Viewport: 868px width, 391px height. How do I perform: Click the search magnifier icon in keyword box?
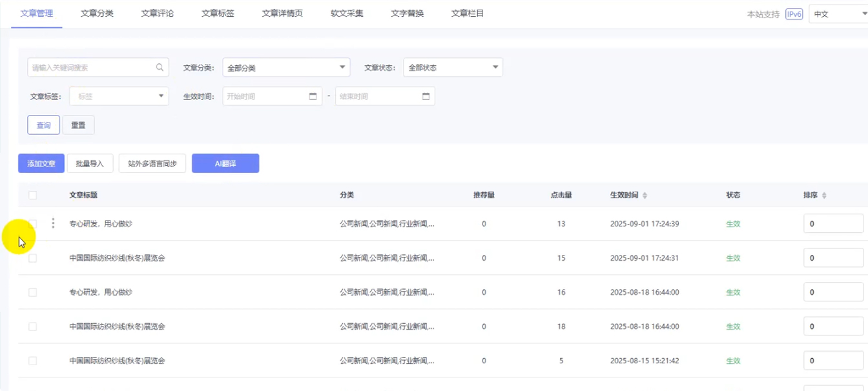[160, 67]
